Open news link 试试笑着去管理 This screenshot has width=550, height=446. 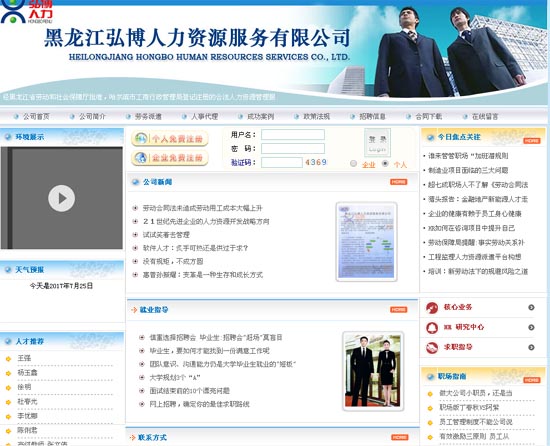(x=166, y=235)
